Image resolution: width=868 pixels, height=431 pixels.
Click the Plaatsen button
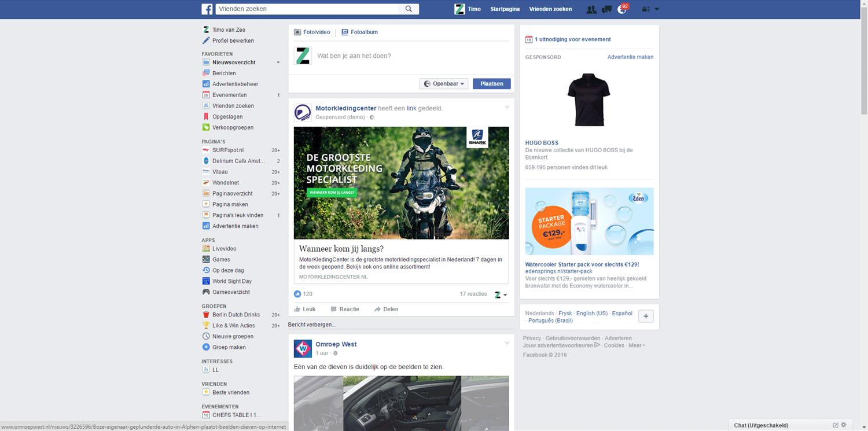point(492,84)
